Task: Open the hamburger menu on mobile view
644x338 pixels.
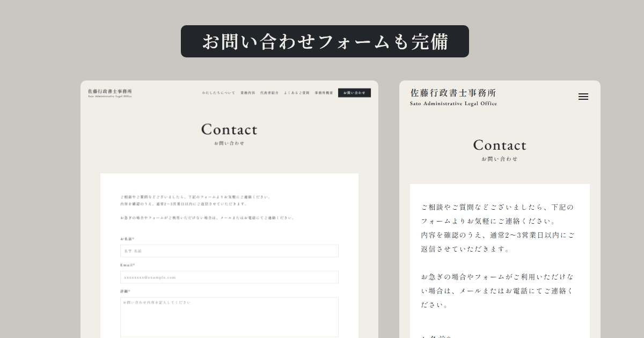Action: [x=583, y=97]
